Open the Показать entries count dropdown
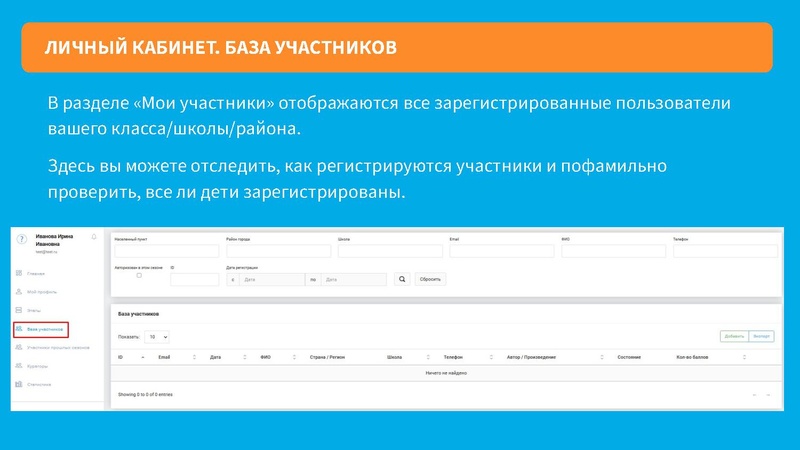The height and width of the screenshot is (450, 800). 157,337
